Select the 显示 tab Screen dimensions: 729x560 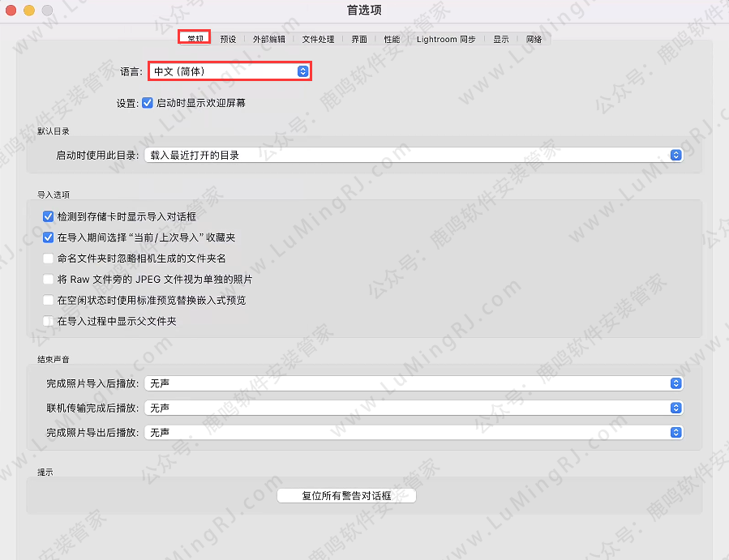pos(500,38)
